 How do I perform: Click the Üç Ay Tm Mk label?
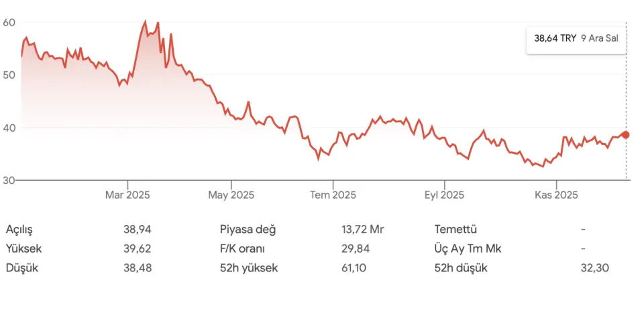[468, 248]
